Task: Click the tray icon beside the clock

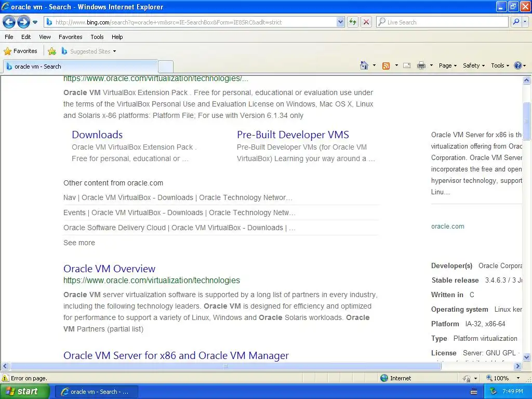Action: 494,392
